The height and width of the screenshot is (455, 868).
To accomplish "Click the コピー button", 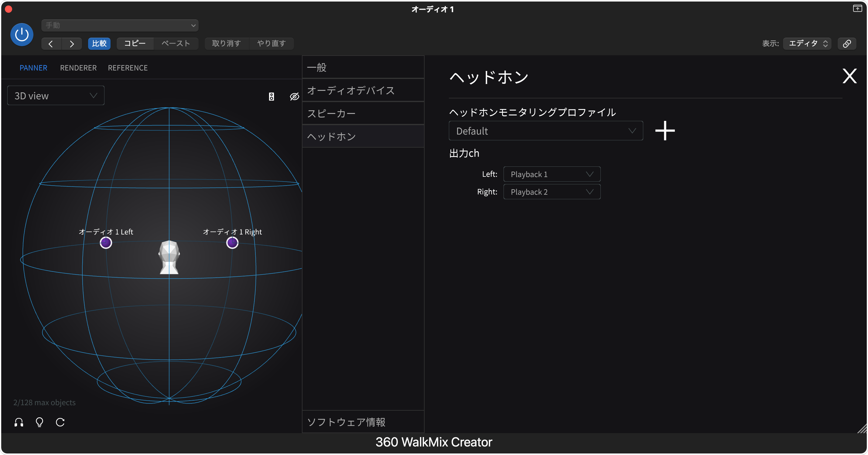I will pyautogui.click(x=135, y=43).
